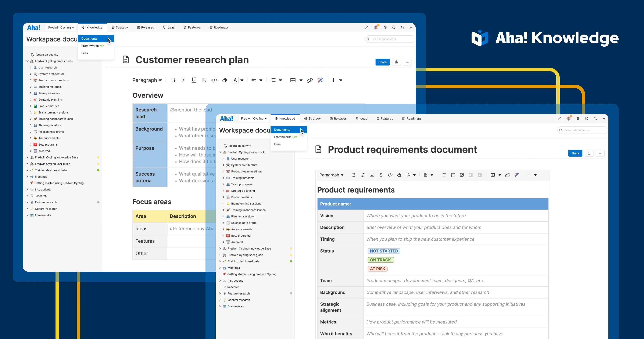Click the search magnifier in the toolbar
Image resolution: width=644 pixels, height=339 pixels.
(x=402, y=28)
